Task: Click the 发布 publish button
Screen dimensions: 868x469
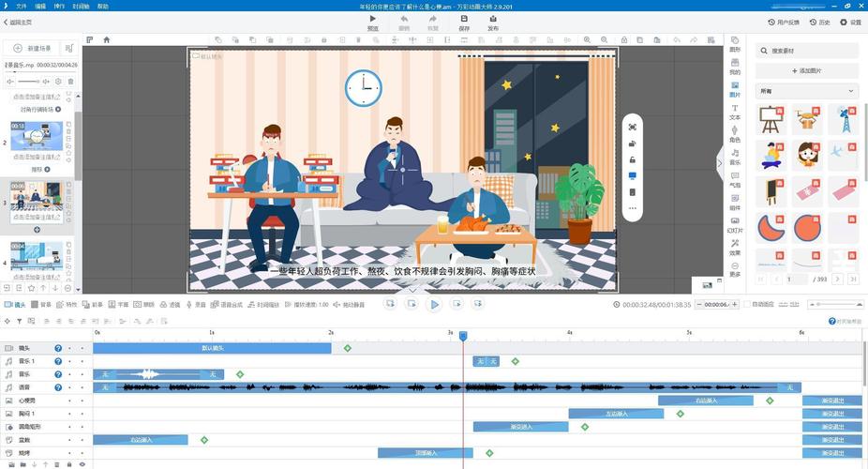Action: 493,23
